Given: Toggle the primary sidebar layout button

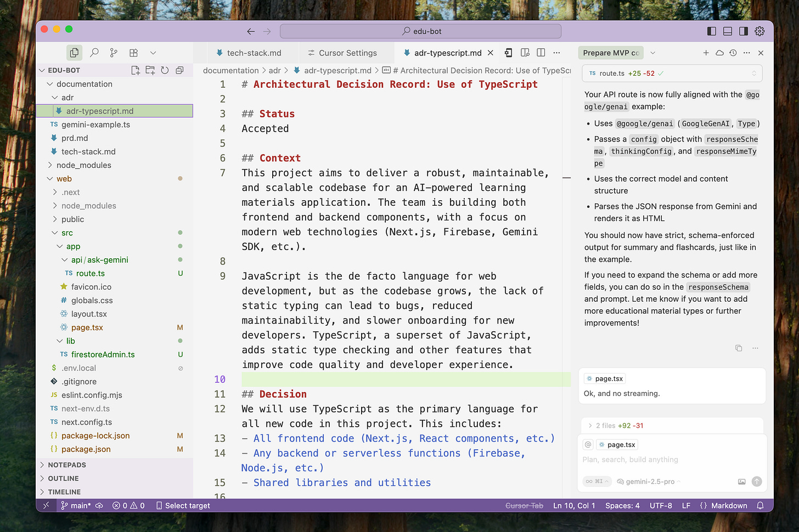Looking at the screenshot, I should point(712,31).
